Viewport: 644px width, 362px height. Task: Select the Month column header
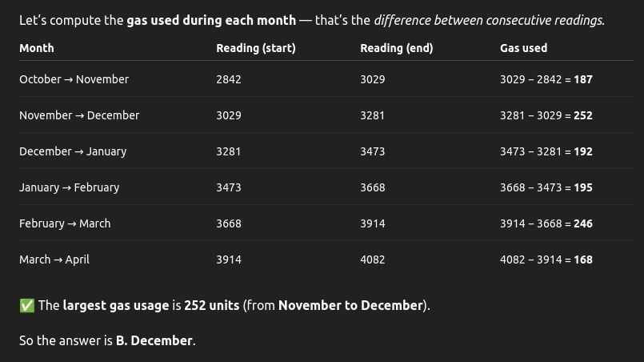coord(37,48)
